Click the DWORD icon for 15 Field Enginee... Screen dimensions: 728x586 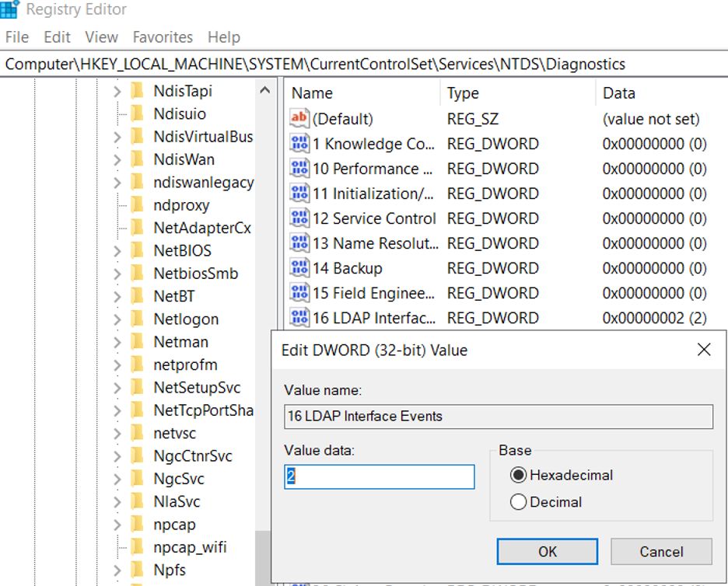[299, 293]
